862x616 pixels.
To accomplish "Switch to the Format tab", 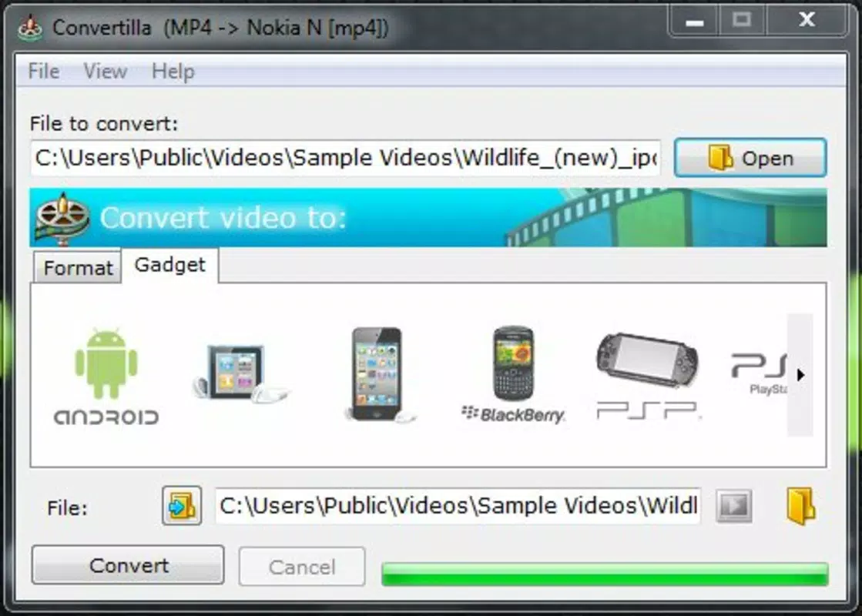I will pyautogui.click(x=78, y=268).
